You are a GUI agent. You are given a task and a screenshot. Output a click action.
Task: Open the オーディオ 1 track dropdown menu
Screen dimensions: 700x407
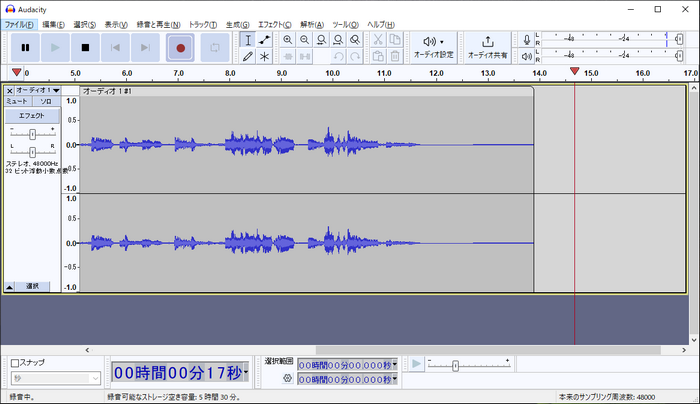pos(37,90)
